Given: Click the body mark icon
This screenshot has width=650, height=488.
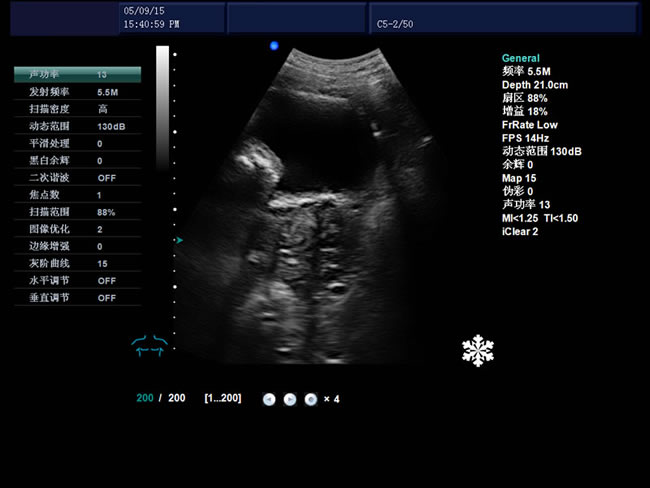Looking at the screenshot, I should (149, 345).
